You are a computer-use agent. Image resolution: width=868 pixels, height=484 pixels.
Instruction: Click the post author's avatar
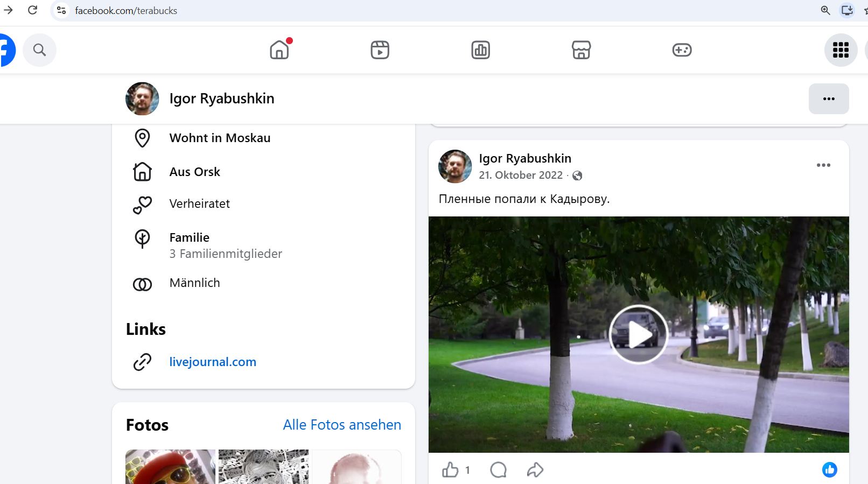(455, 166)
